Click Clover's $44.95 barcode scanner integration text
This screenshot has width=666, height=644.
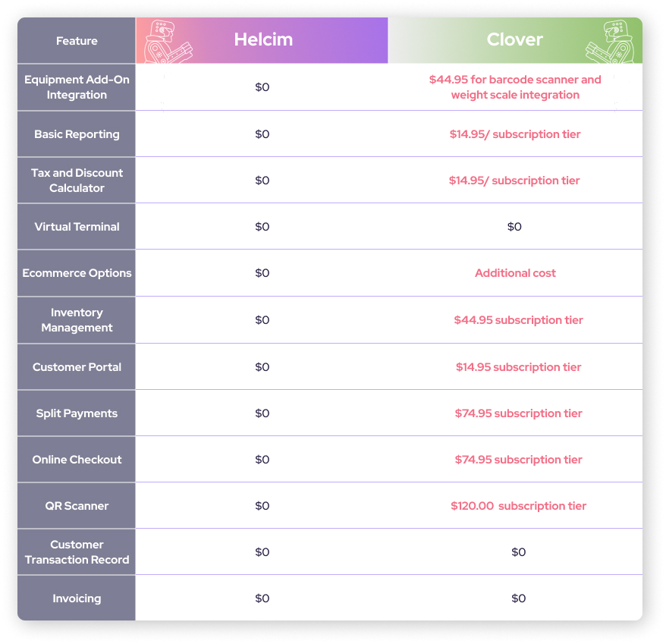pyautogui.click(x=515, y=87)
